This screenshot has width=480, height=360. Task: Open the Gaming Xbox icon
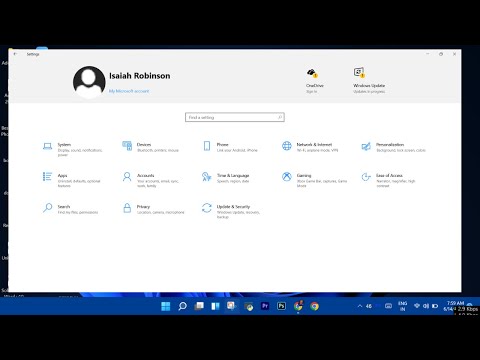pos(287,177)
